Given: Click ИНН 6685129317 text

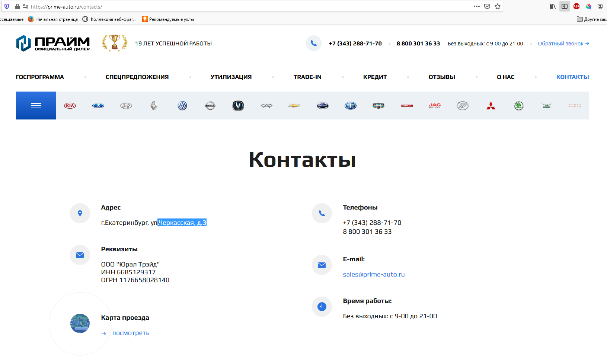Looking at the screenshot, I should pyautogui.click(x=128, y=272).
